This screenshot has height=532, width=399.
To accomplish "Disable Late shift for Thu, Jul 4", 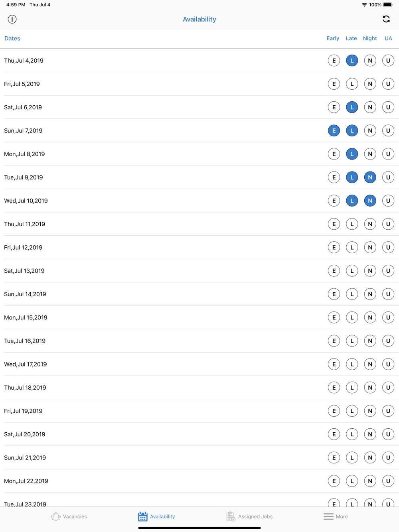I will tap(352, 61).
